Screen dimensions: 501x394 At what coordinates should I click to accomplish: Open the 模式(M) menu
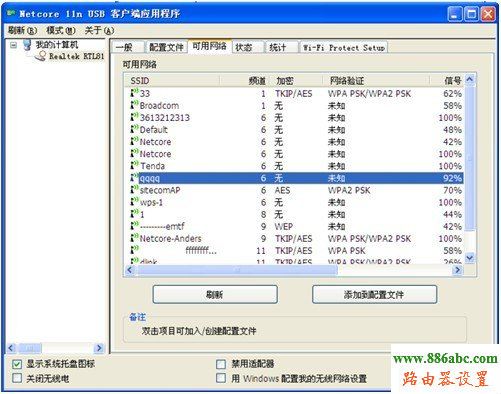coord(61,31)
